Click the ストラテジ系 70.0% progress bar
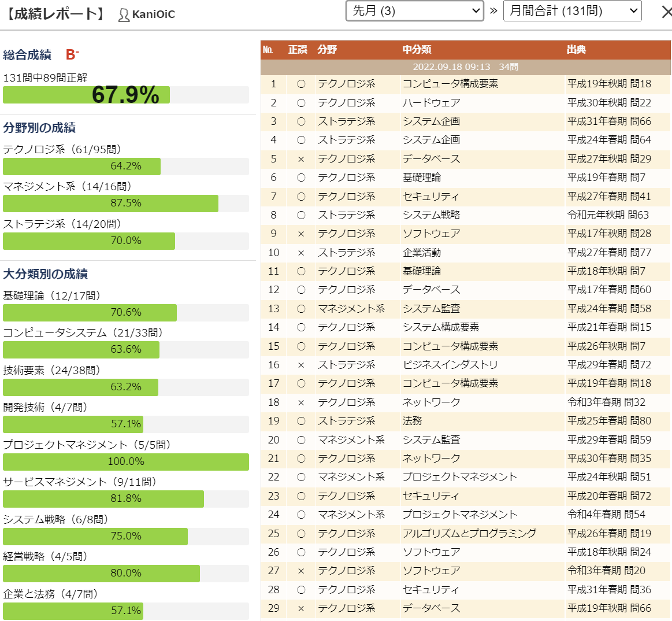 [126, 241]
